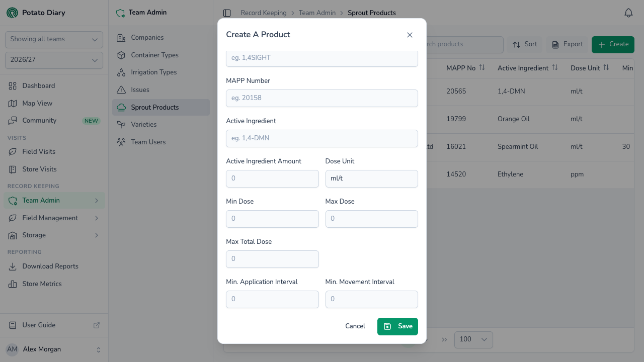Click the MAPP Number input field

click(x=322, y=98)
